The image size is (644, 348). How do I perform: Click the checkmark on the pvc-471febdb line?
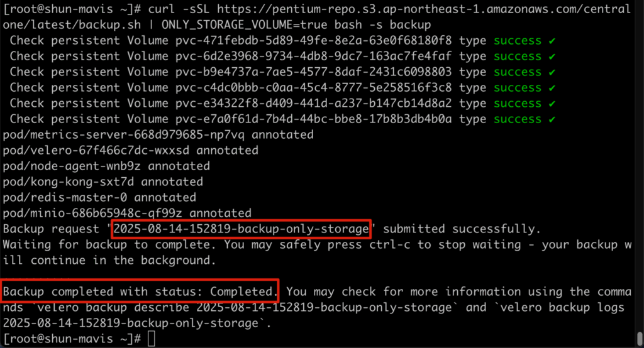tap(552, 41)
